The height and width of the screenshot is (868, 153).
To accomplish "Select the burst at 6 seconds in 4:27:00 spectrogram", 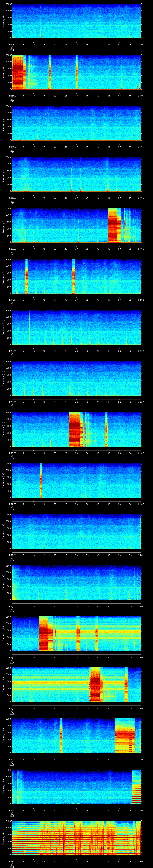I will coord(27,276).
